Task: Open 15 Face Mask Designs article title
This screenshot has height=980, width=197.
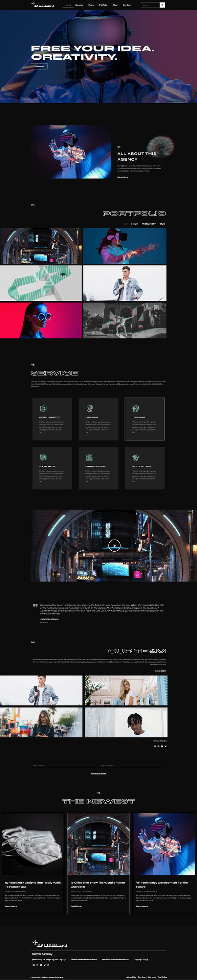Action: point(33,885)
